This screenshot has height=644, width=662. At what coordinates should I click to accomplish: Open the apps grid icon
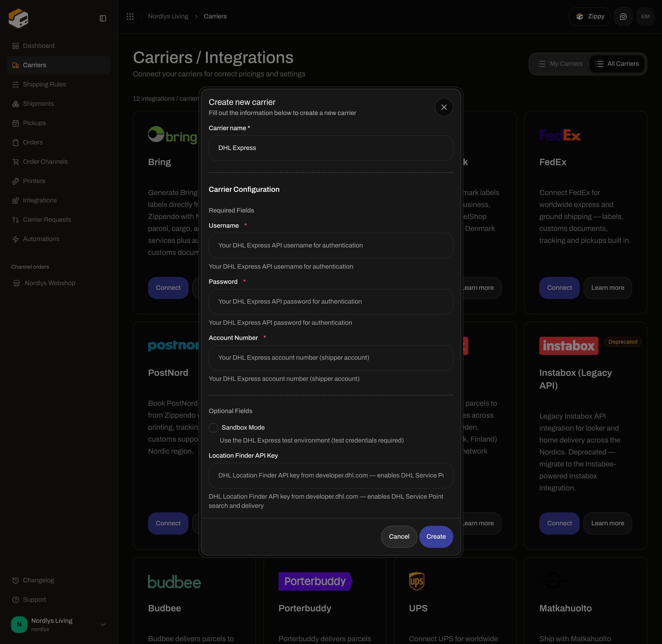tap(130, 16)
